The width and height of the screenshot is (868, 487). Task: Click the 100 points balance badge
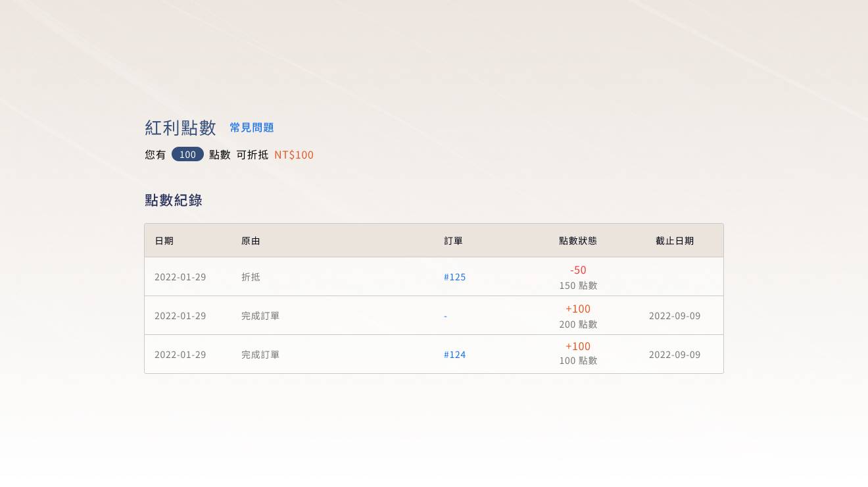click(187, 154)
